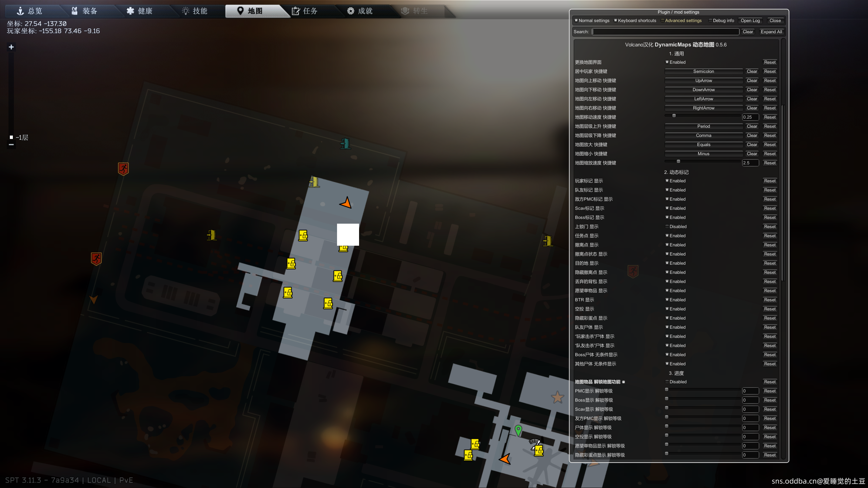Clear the RightArrow keybinding

(752, 108)
